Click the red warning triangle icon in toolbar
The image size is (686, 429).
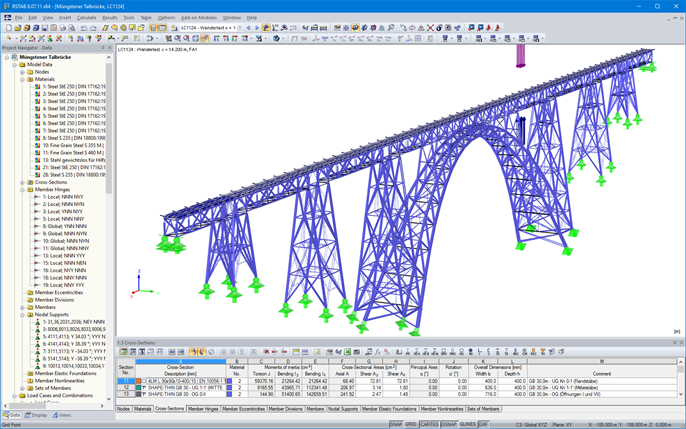(421, 28)
